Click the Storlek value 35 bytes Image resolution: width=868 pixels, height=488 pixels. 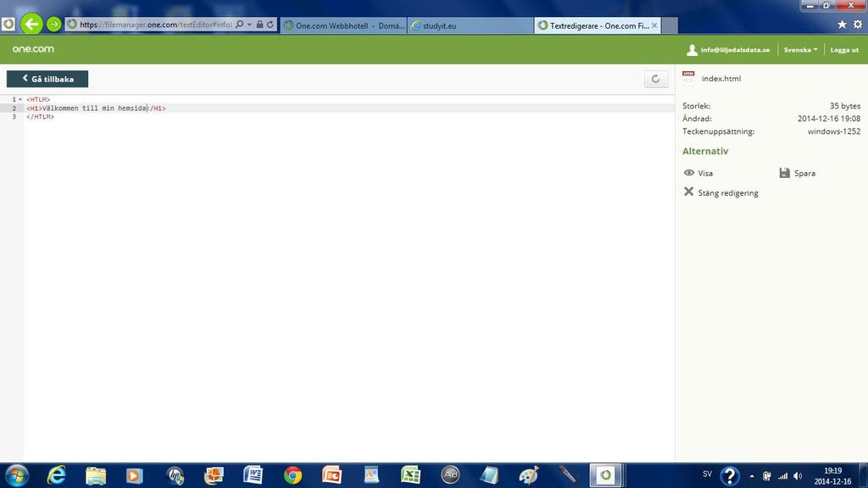coord(845,106)
